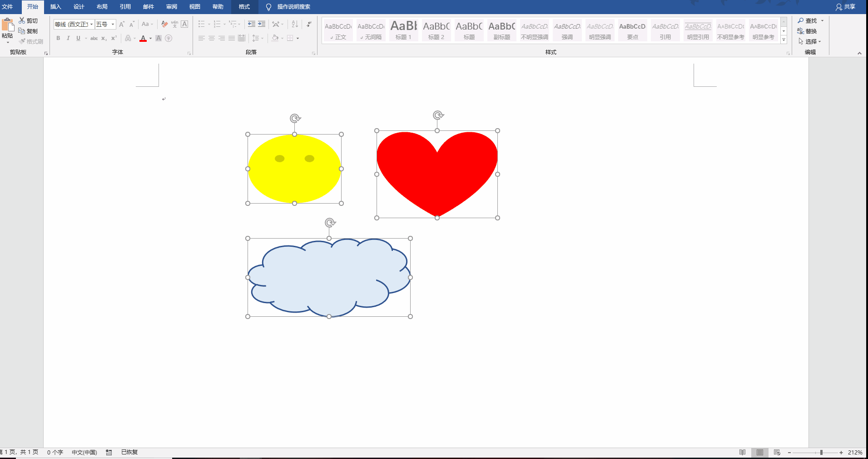
Task: Increase paragraph indent
Action: pyautogui.click(x=262, y=24)
